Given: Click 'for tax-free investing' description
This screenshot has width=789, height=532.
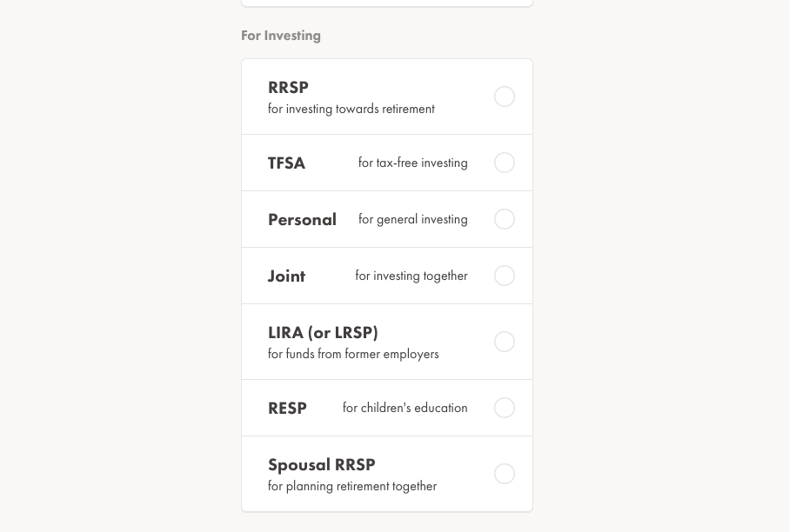Looking at the screenshot, I should (412, 163).
